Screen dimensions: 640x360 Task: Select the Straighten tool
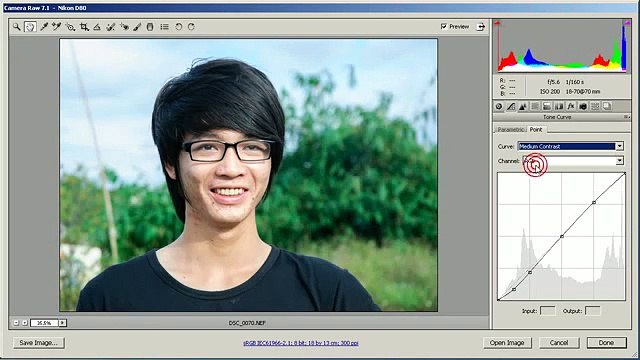[x=97, y=27]
